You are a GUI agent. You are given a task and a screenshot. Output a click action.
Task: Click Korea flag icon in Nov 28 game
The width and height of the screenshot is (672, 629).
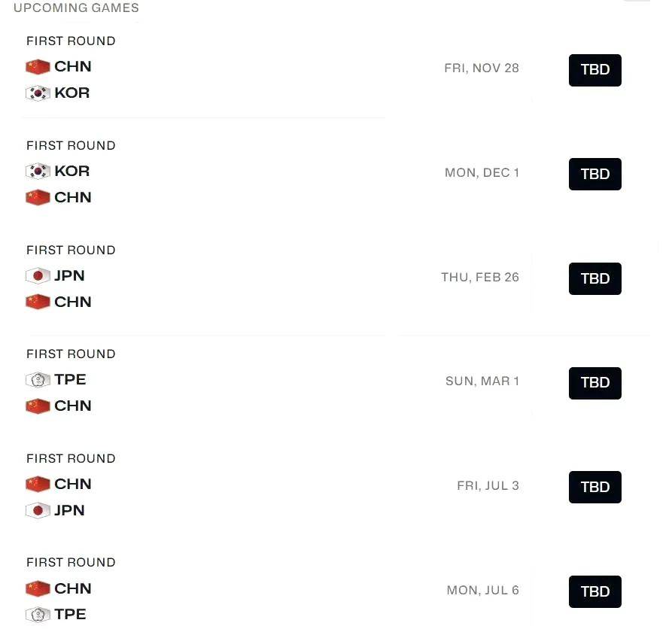point(38,93)
